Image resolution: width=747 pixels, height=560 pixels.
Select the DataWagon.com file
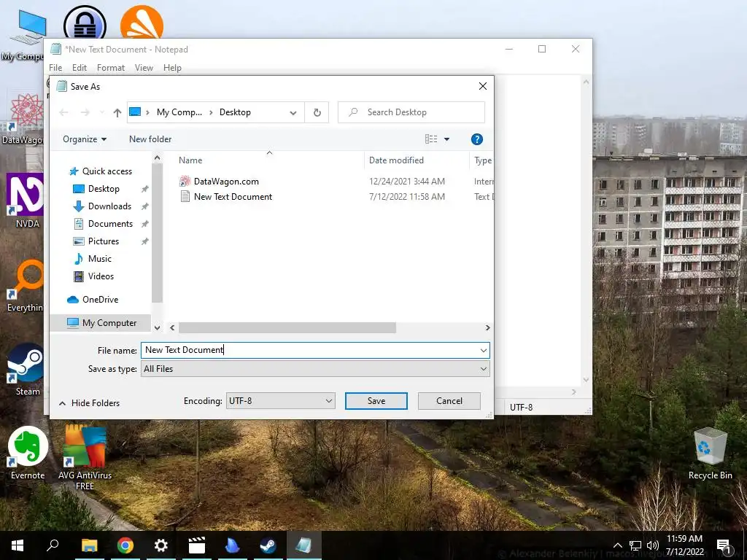[x=226, y=182]
